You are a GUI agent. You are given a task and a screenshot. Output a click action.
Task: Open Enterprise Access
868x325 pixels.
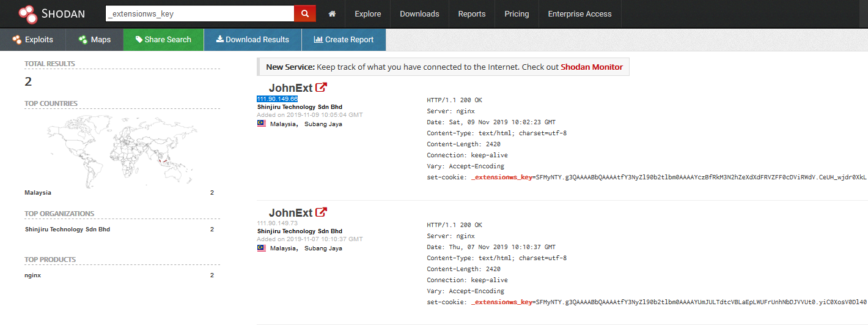[x=579, y=13]
